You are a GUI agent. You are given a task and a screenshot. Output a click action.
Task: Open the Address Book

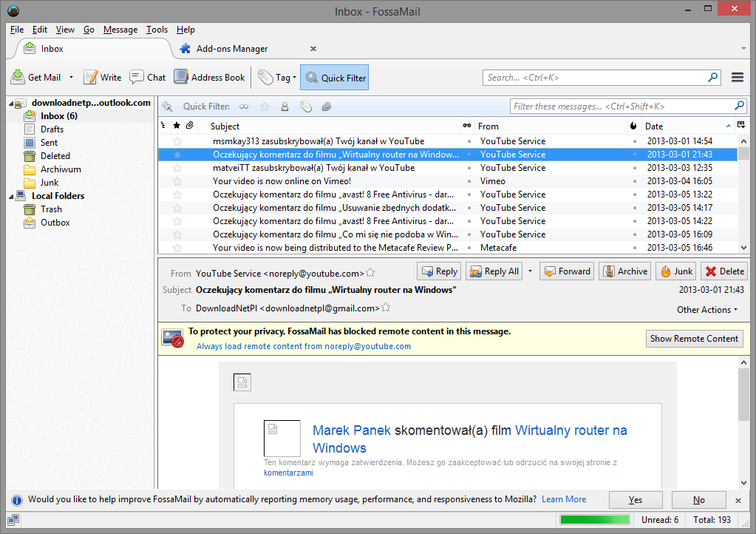tap(209, 78)
